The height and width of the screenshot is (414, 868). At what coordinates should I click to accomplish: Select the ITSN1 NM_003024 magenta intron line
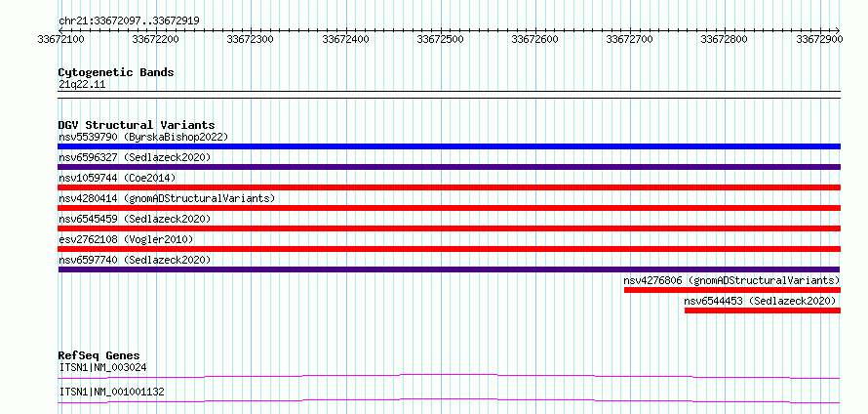pos(449,376)
